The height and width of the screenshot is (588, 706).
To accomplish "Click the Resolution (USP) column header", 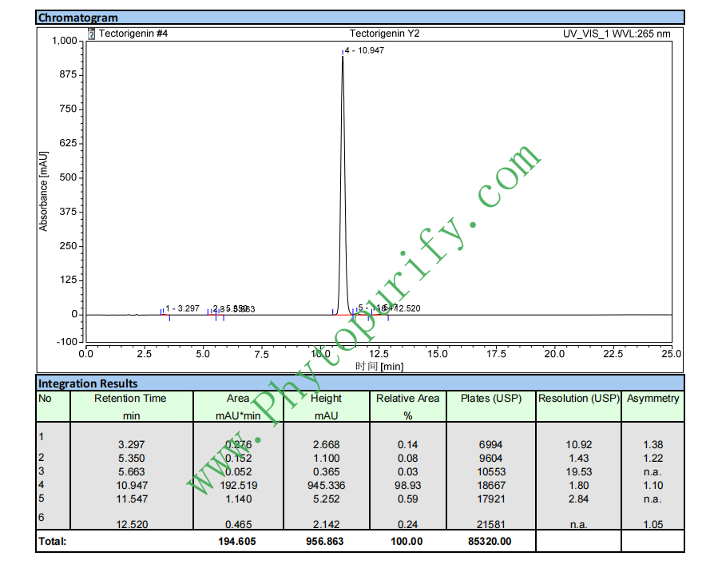I will coord(578,398).
